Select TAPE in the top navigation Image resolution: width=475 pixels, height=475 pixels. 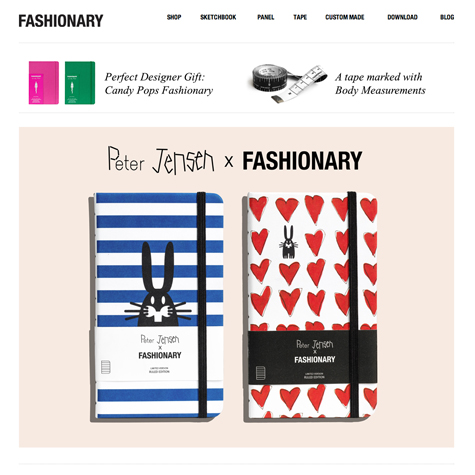click(300, 17)
